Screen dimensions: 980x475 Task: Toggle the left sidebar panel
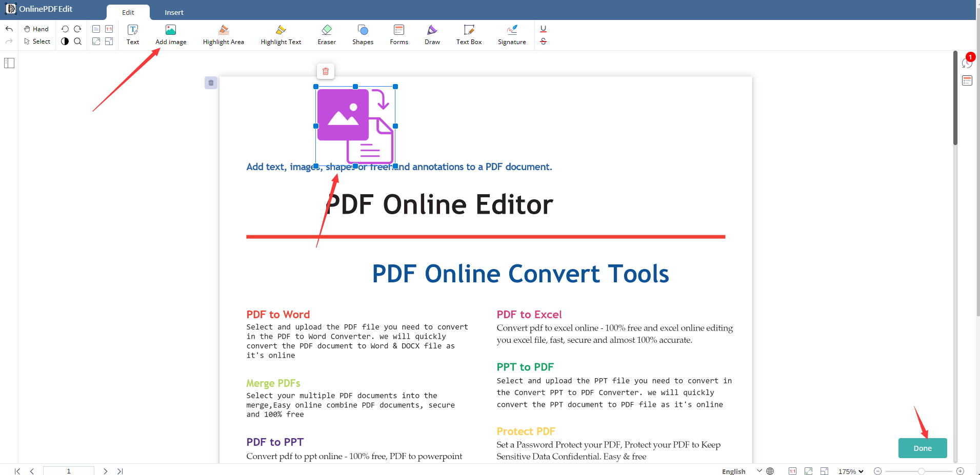point(9,63)
